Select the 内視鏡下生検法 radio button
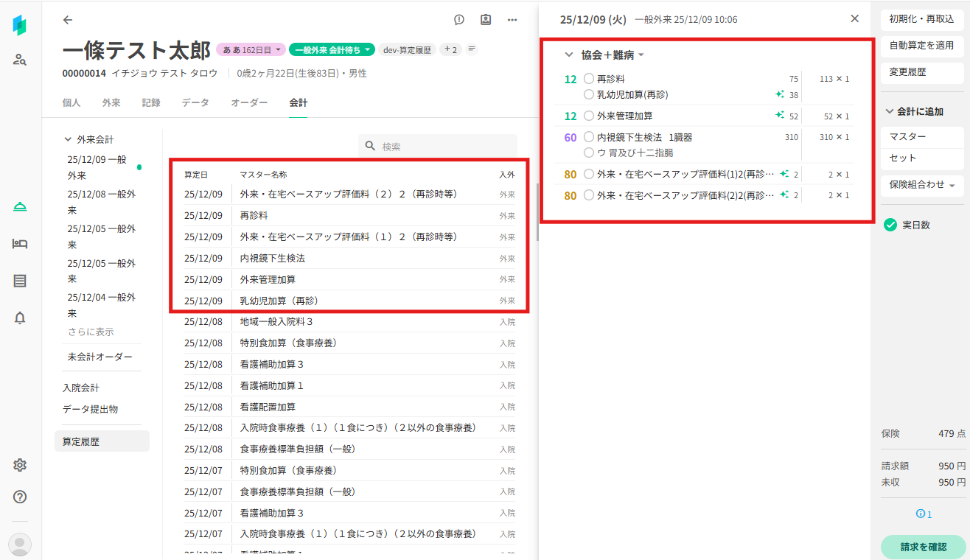Image resolution: width=970 pixels, height=560 pixels. (x=588, y=137)
